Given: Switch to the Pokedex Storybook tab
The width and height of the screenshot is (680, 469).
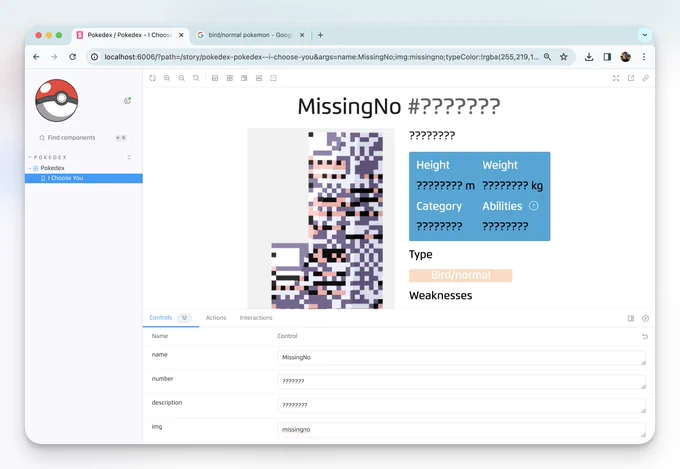Looking at the screenshot, I should point(130,35).
